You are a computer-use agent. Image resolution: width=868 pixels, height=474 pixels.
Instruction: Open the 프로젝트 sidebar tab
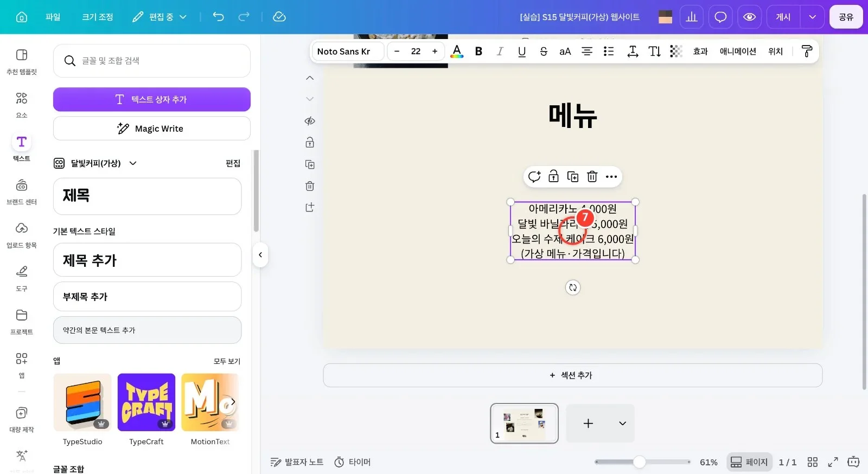22,322
